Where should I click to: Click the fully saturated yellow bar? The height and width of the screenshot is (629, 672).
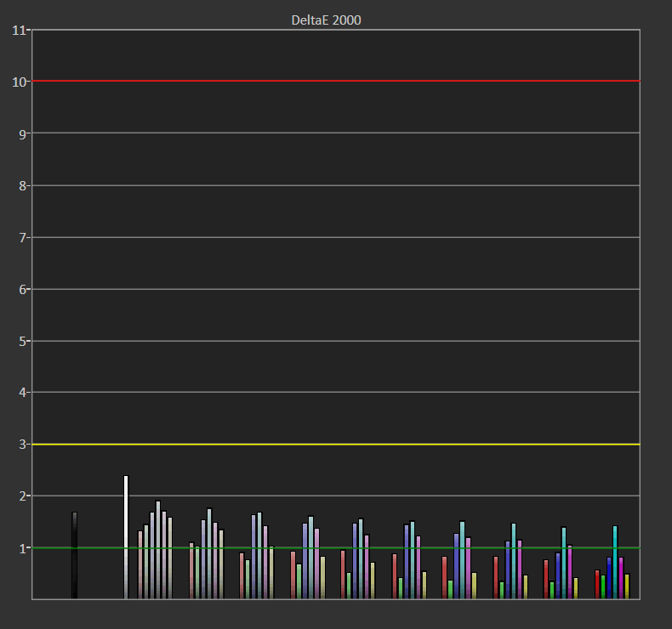click(627, 586)
